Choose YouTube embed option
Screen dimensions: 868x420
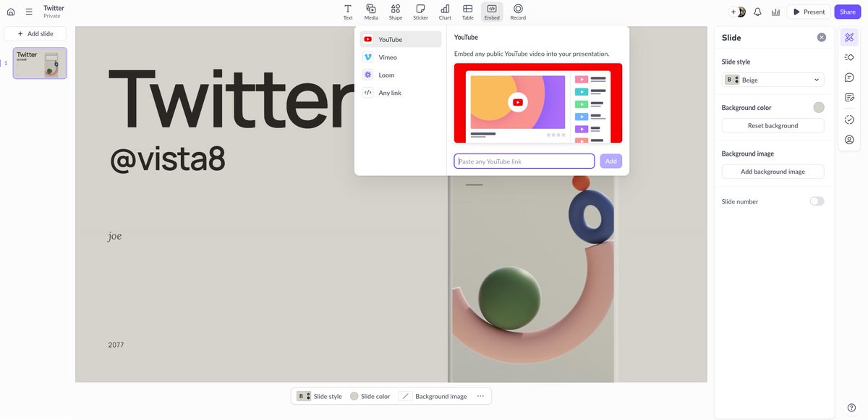click(x=401, y=39)
